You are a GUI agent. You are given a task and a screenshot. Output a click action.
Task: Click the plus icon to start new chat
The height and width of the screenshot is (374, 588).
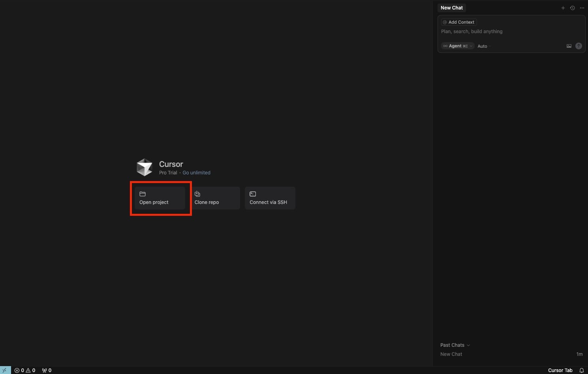pyautogui.click(x=563, y=8)
